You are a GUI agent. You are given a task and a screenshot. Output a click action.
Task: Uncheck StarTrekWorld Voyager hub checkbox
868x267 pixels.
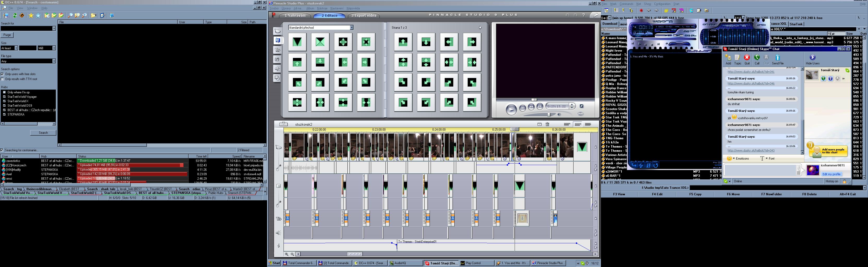4,97
